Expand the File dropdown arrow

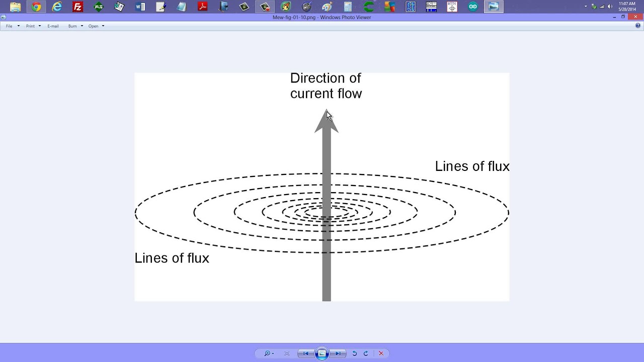[x=19, y=26]
